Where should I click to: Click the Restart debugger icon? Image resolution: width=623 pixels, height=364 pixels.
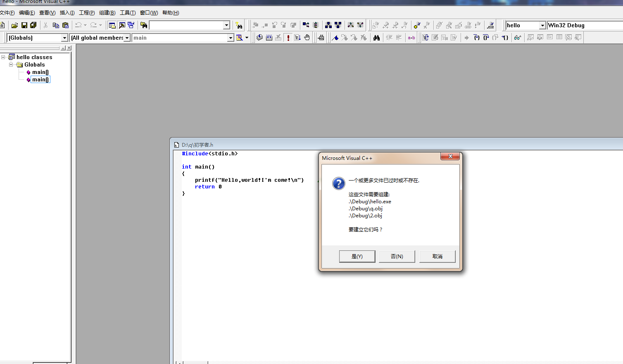pos(426,38)
